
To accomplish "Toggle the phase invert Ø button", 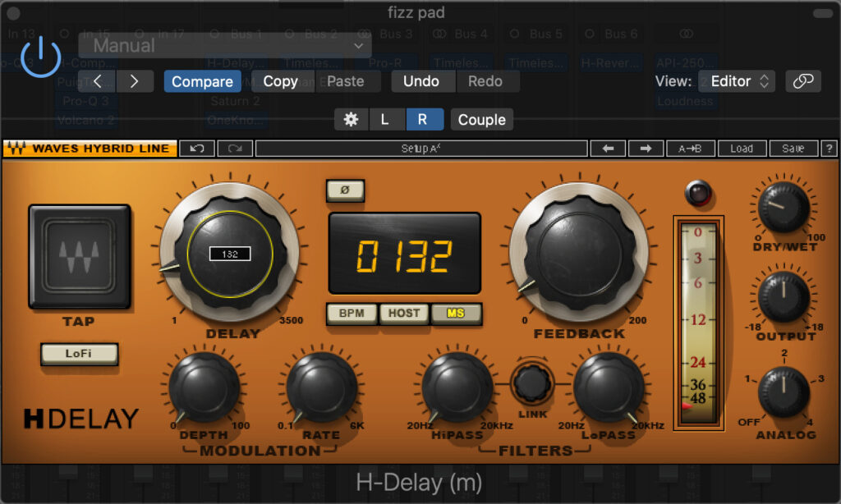I will pyautogui.click(x=345, y=190).
